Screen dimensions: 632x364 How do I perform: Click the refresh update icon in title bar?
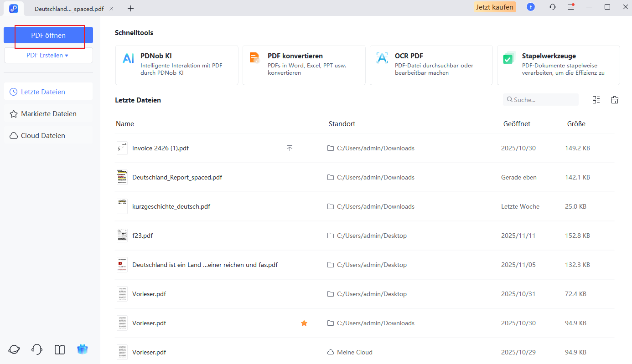tap(553, 7)
